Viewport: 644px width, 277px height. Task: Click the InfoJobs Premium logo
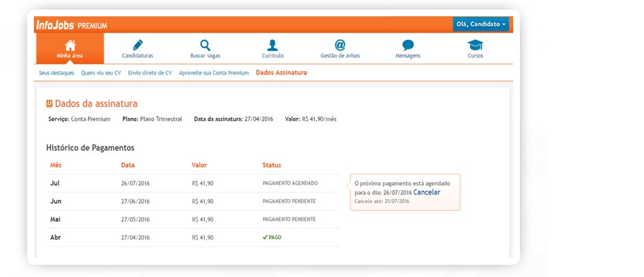[71, 25]
